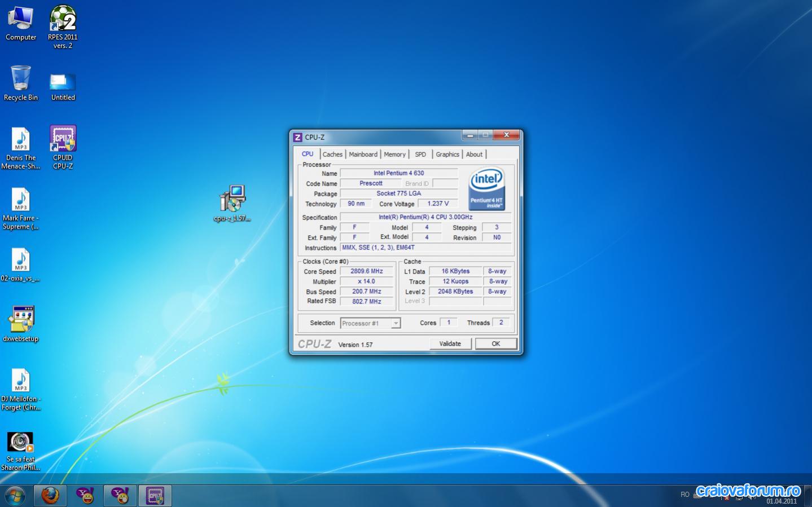Select the 02-oxia_vs MP3 file
The width and height of the screenshot is (812, 507).
pos(21,265)
